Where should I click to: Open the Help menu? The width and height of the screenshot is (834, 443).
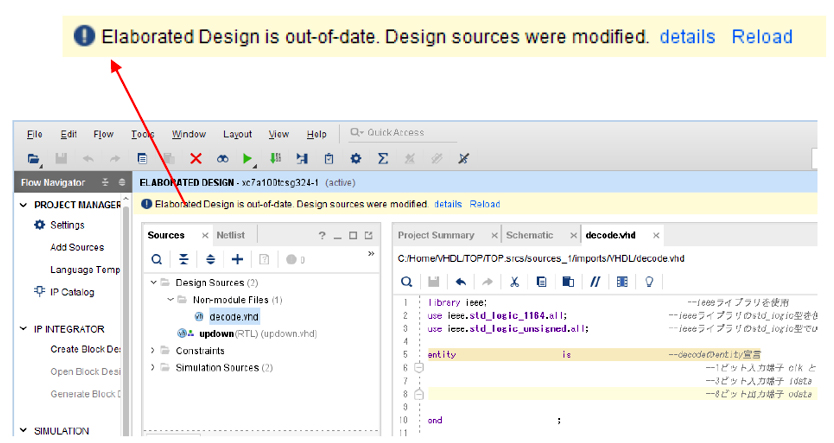(316, 134)
